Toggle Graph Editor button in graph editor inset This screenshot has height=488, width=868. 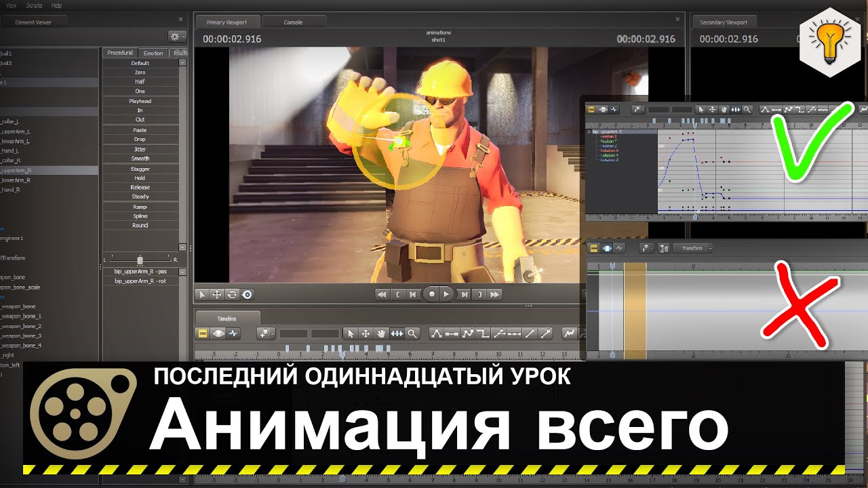(x=614, y=109)
